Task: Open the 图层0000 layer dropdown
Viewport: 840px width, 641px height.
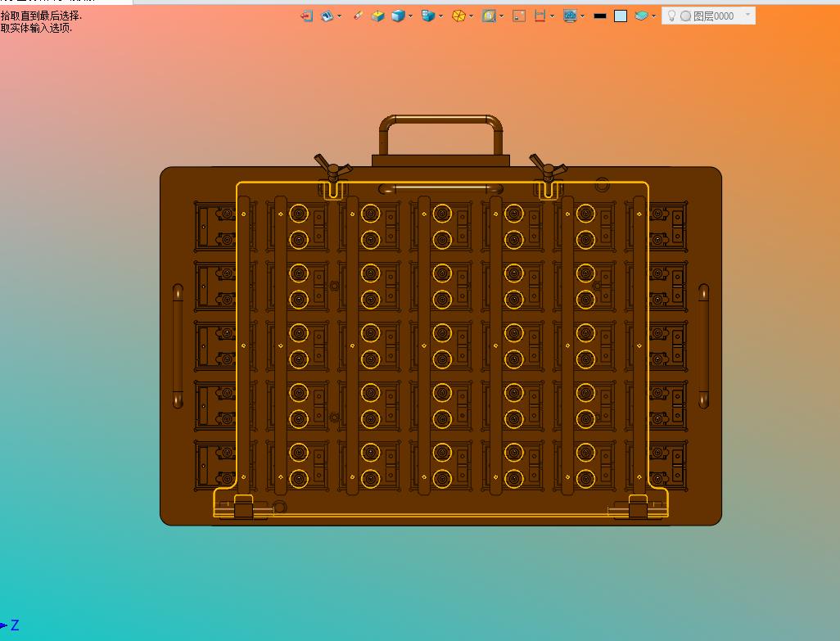Action: [747, 15]
